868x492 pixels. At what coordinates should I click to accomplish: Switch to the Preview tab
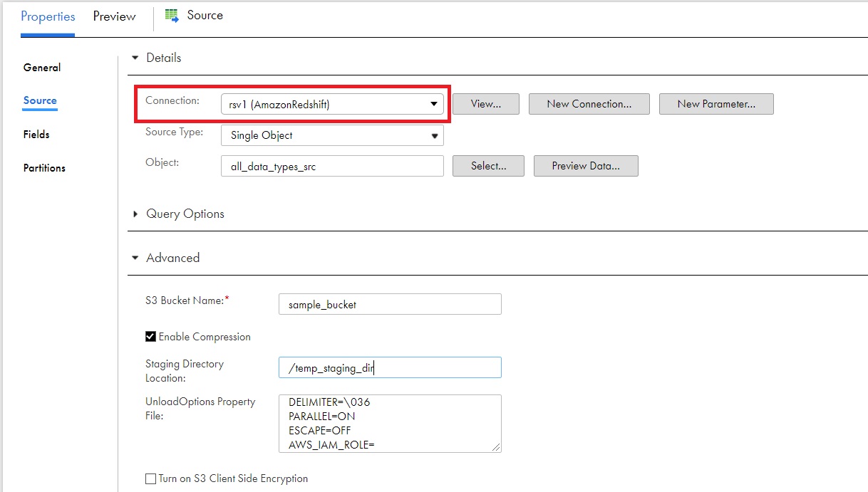pos(114,16)
